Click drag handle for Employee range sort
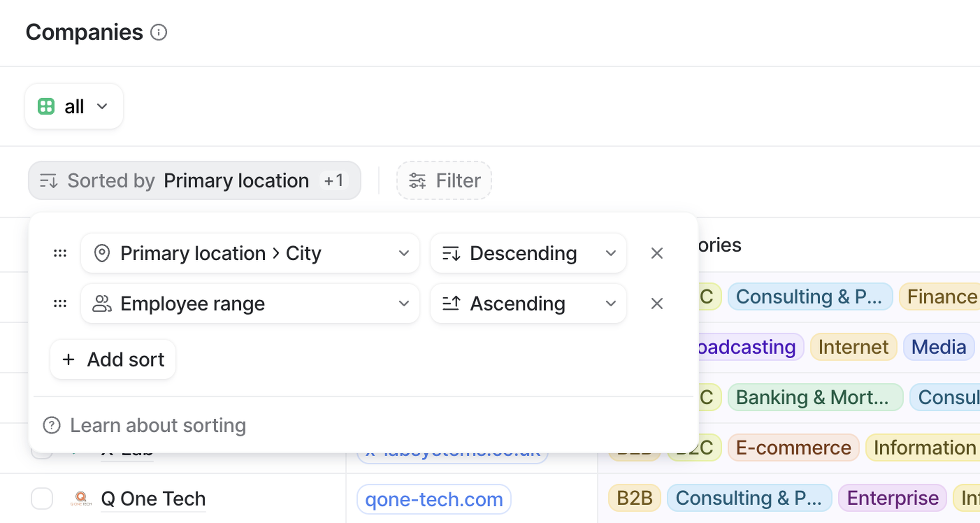Image resolution: width=980 pixels, height=523 pixels. pos(60,303)
